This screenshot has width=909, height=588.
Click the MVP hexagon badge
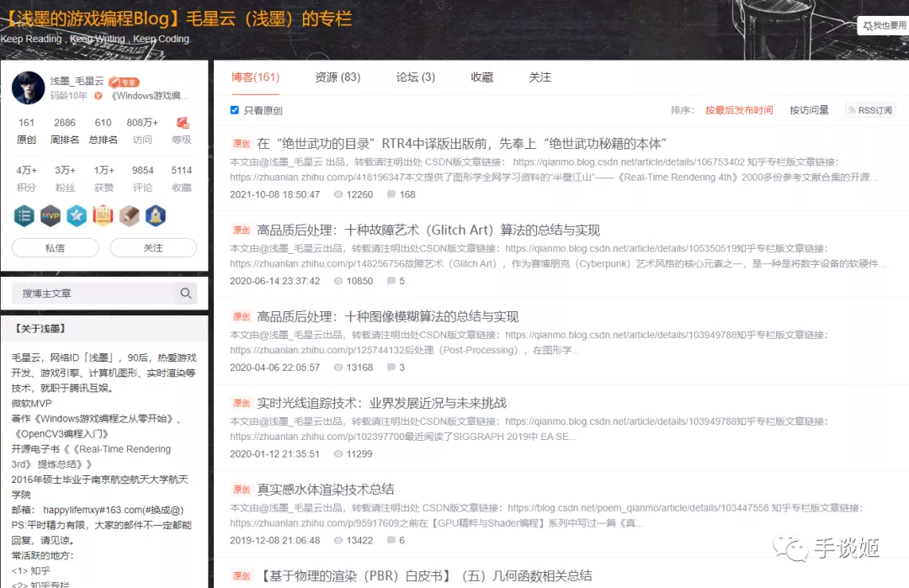[50, 215]
